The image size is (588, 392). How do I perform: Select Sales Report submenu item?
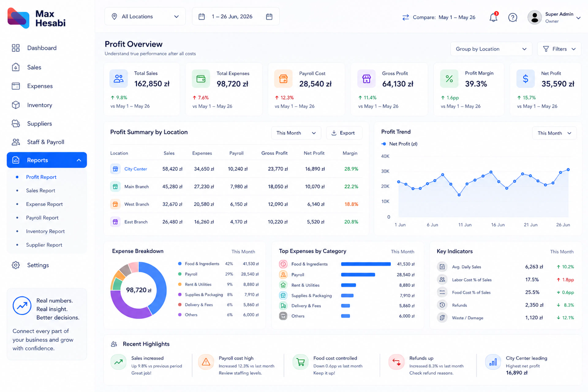click(x=40, y=190)
